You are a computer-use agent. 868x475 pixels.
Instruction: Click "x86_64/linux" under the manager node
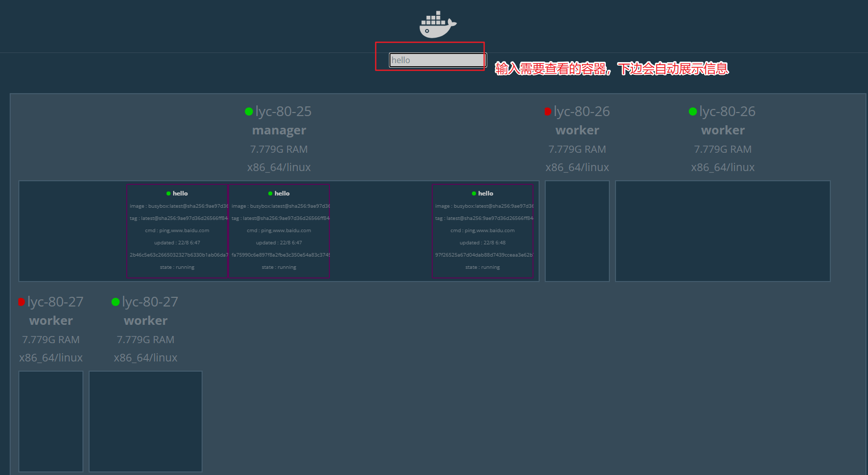pos(279,167)
